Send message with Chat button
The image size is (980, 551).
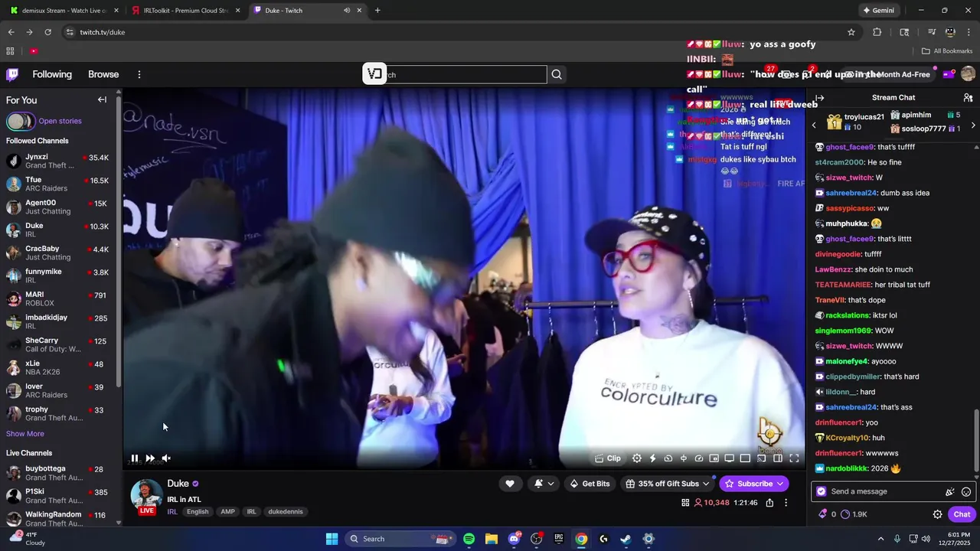(962, 514)
